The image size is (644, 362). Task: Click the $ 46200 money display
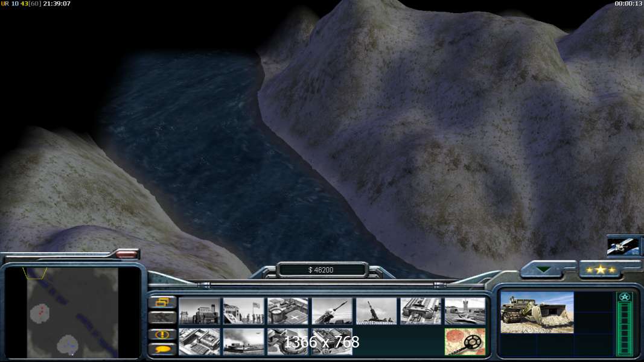(321, 270)
